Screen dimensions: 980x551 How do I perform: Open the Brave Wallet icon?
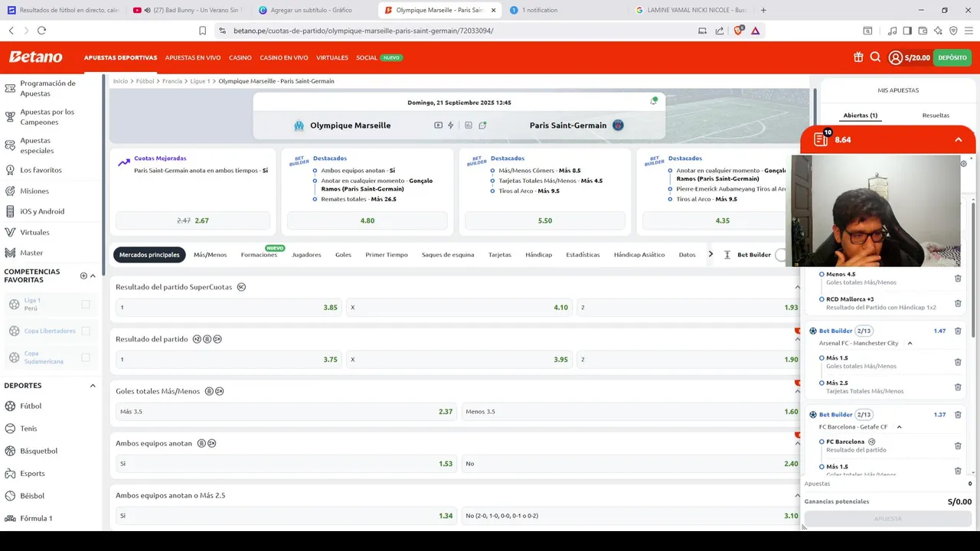[923, 31]
